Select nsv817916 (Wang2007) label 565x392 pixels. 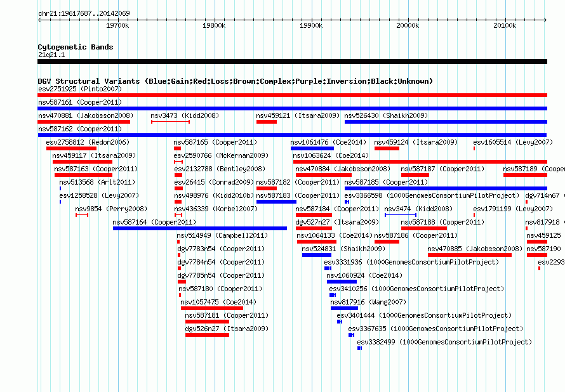tap(368, 302)
